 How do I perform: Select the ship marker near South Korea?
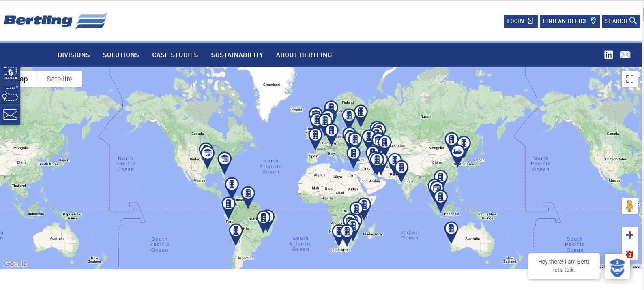pyautogui.click(x=457, y=153)
